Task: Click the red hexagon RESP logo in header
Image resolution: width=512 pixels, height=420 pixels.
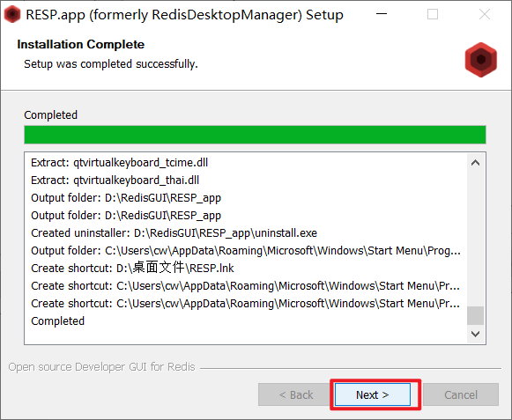Action: pyautogui.click(x=481, y=60)
